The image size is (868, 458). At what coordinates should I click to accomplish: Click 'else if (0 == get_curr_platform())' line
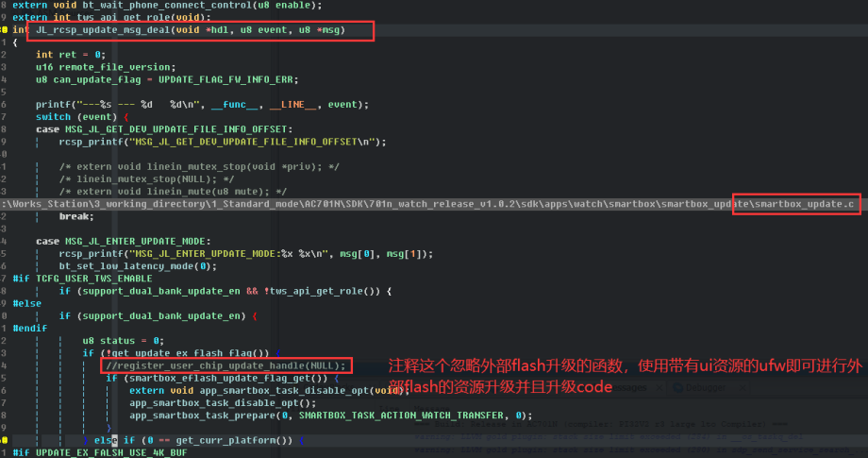click(x=199, y=440)
